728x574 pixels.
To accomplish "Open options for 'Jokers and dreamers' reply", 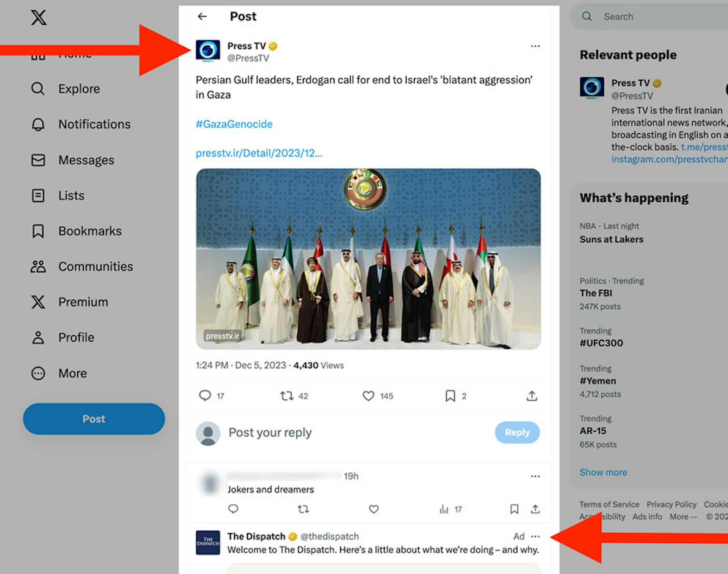I will click(x=535, y=476).
